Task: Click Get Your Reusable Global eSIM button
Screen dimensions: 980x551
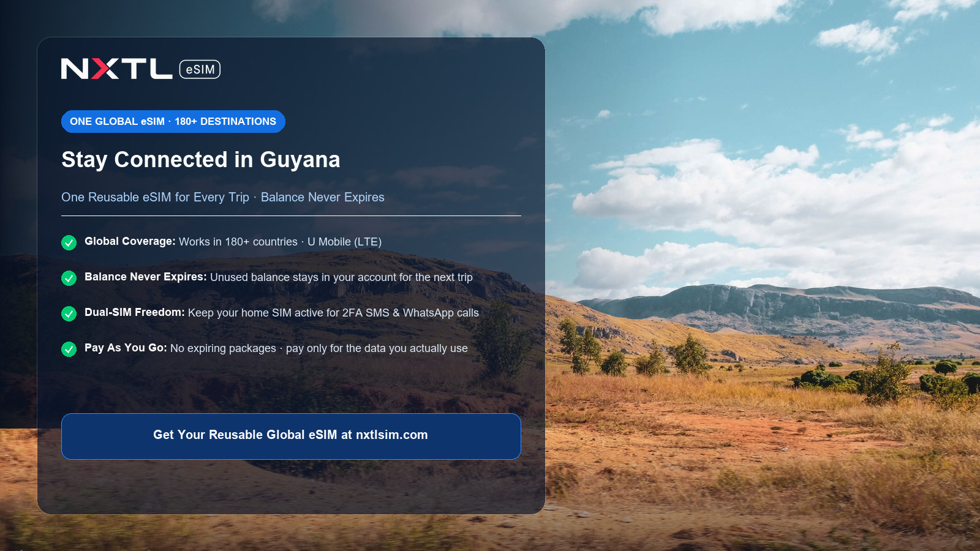Action: pos(291,436)
